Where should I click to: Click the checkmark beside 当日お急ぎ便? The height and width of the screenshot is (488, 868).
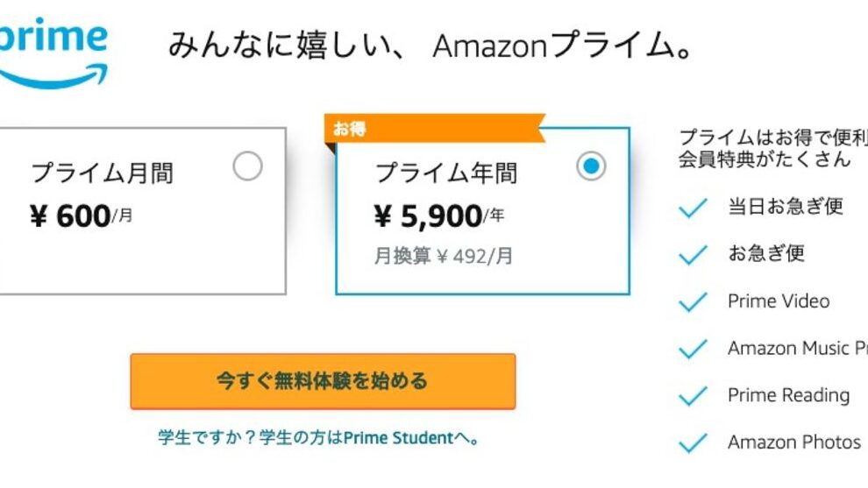(693, 208)
